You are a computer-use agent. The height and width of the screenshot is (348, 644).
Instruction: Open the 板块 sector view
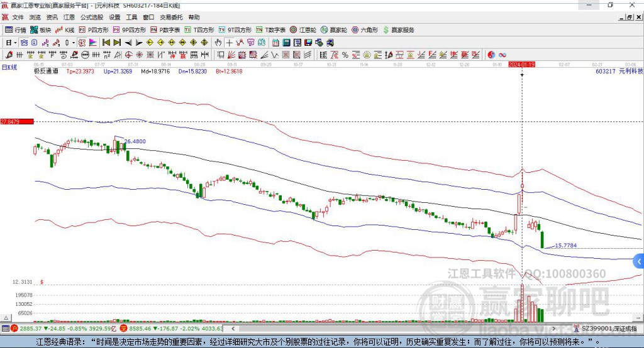pos(41,30)
